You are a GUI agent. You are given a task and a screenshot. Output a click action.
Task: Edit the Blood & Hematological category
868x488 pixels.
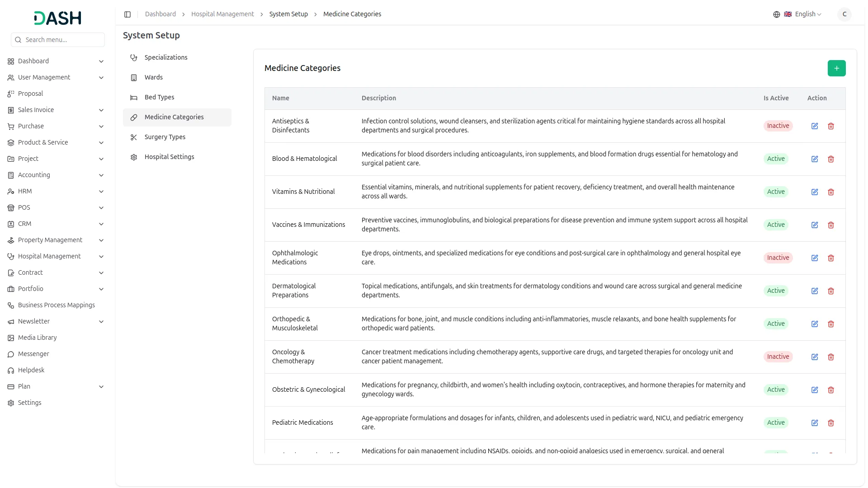(x=814, y=159)
